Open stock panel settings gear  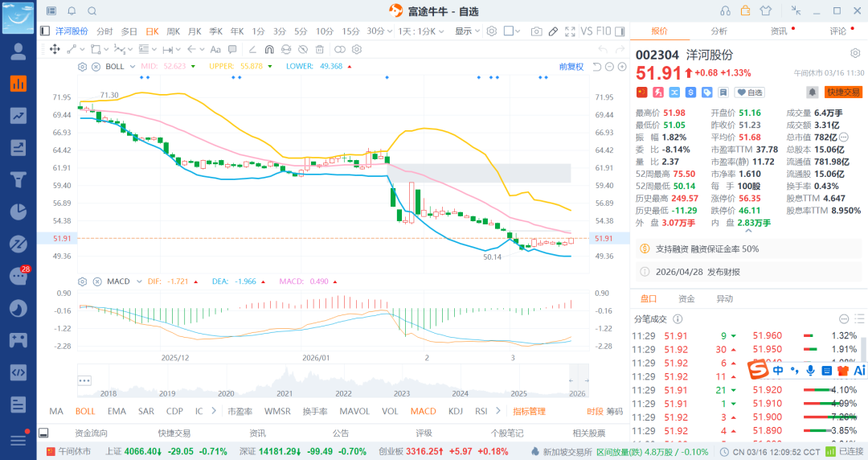855,53
